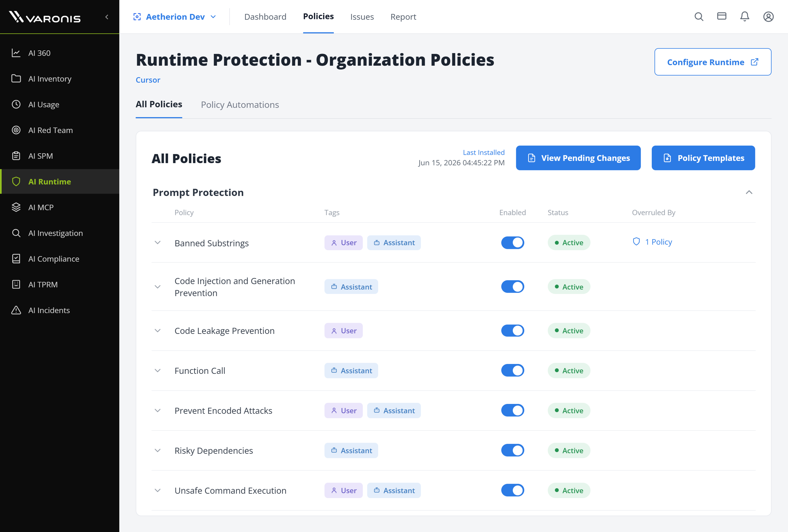
Task: Select the AI MCP layers icon
Action: coord(16,207)
